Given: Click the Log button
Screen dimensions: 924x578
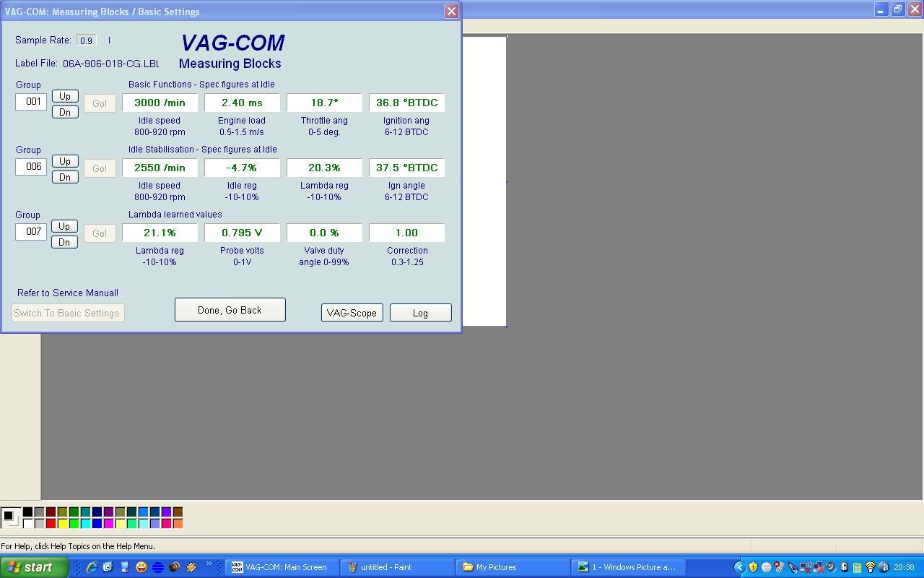Looking at the screenshot, I should 421,313.
